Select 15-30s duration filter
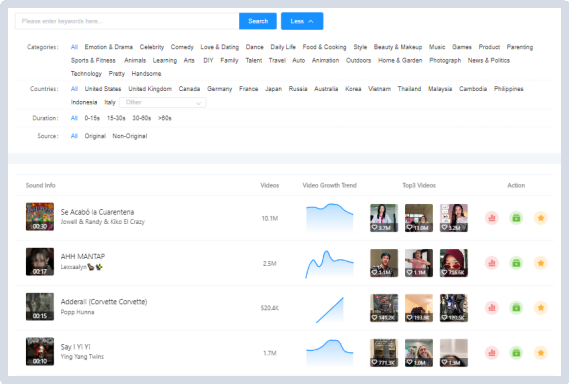 coord(116,118)
